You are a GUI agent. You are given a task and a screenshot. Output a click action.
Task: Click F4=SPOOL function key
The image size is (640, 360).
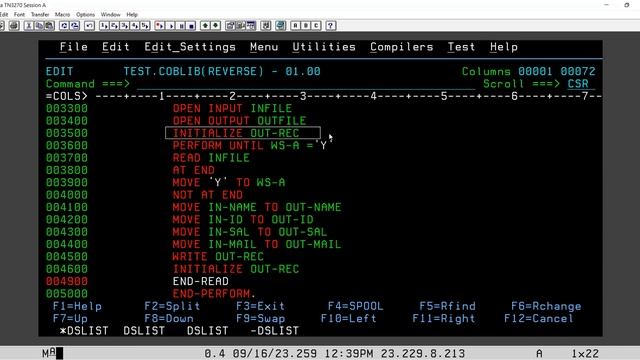pos(356,306)
